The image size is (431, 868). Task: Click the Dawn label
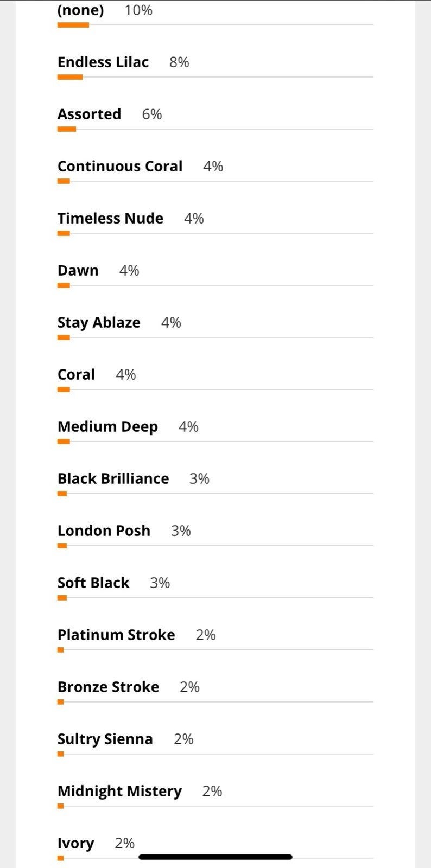pyautogui.click(x=78, y=271)
